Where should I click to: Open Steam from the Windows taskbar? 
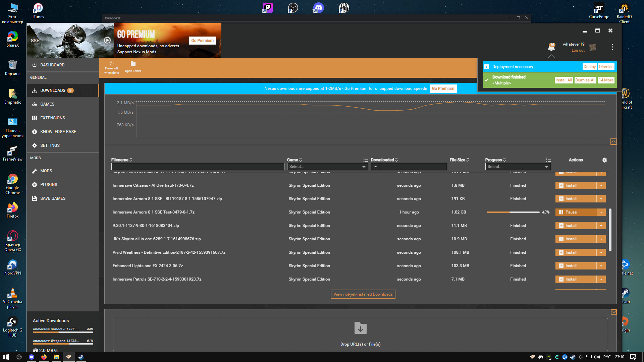tap(81, 357)
